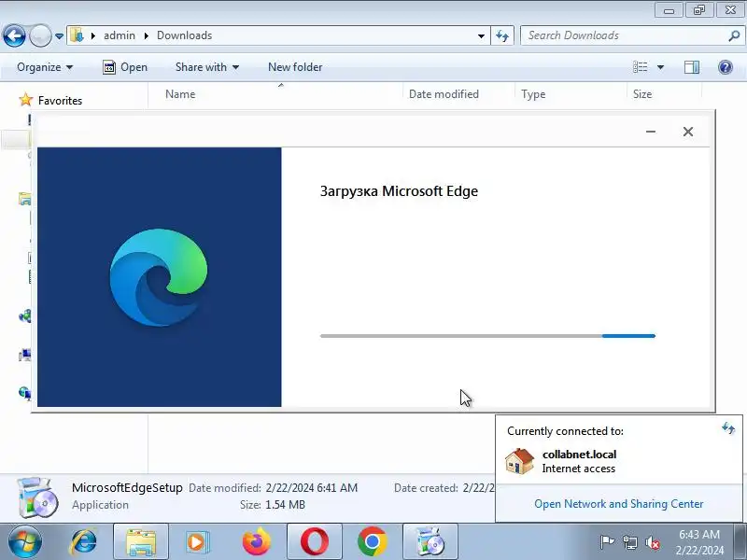This screenshot has width=747, height=560.
Task: Click the network tray icon
Action: click(629, 542)
